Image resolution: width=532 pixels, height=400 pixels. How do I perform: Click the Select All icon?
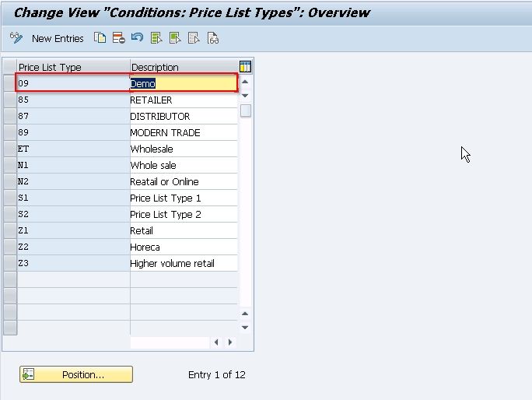point(156,38)
